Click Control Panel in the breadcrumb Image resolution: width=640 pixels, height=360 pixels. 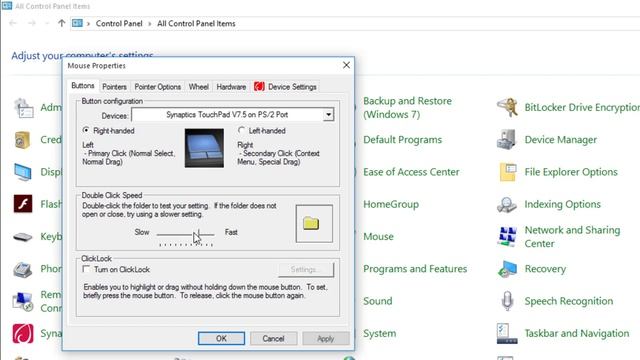coord(119,24)
